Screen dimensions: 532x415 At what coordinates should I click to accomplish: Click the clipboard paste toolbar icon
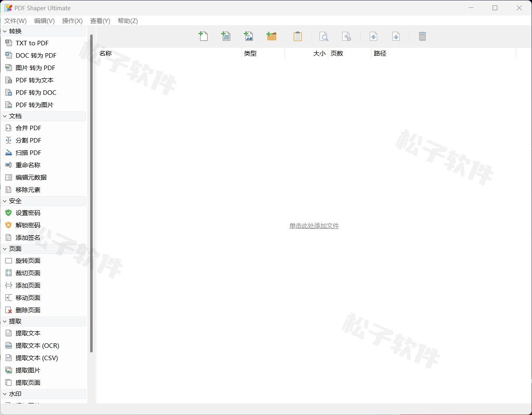click(298, 36)
